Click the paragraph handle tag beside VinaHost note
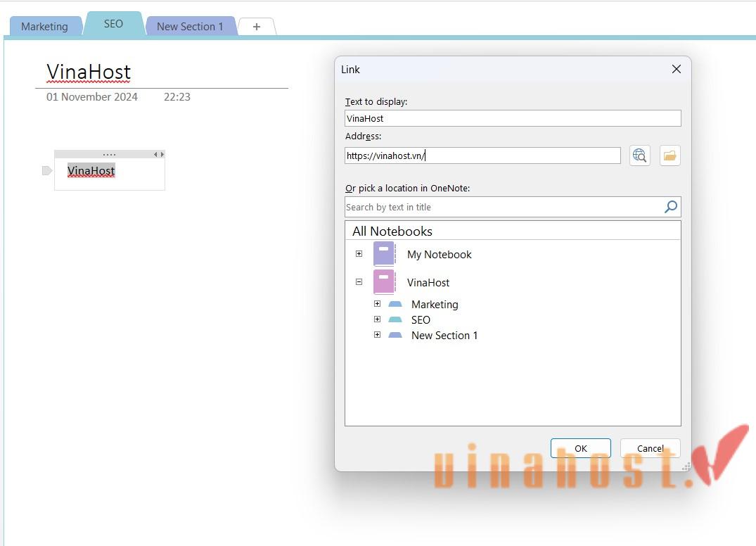756x546 pixels. click(47, 170)
